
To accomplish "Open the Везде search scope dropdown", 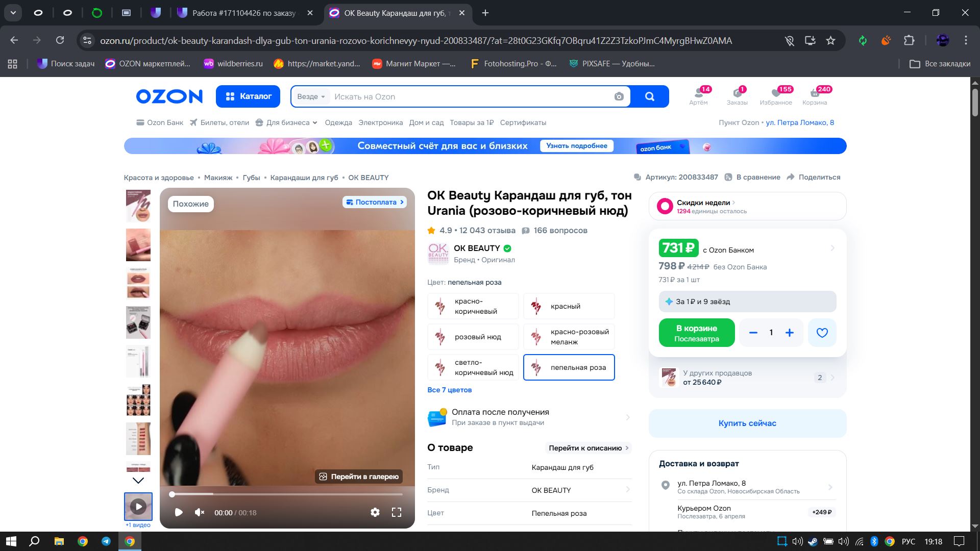I will 311,96.
